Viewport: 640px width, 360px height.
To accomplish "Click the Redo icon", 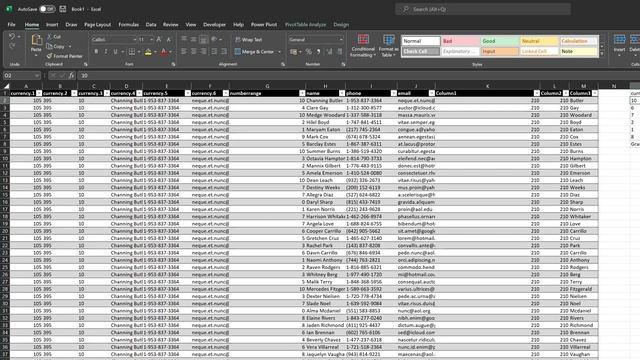I will [12, 46].
